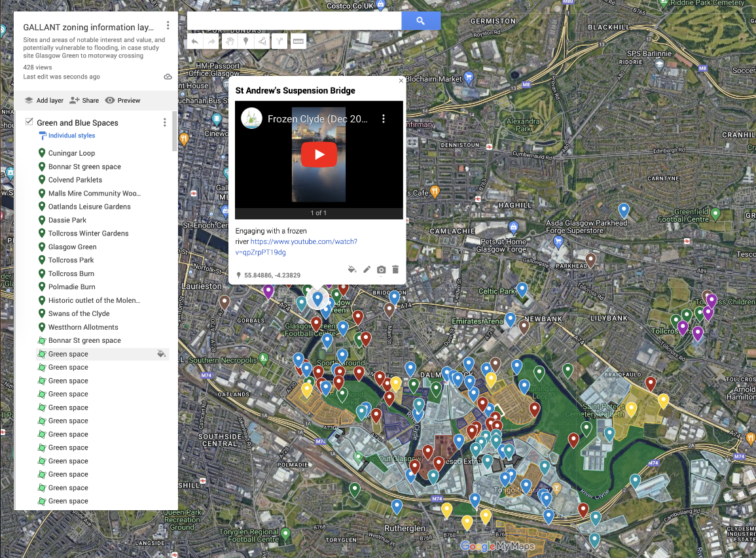This screenshot has height=558, width=756.
Task: Click the paint bucket on highlighted Green space row
Action: 162,354
